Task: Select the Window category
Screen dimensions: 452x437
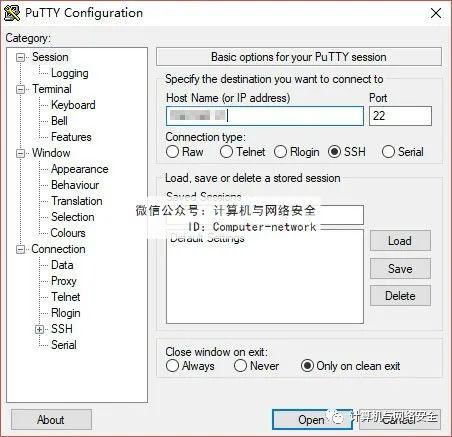Action: click(51, 153)
